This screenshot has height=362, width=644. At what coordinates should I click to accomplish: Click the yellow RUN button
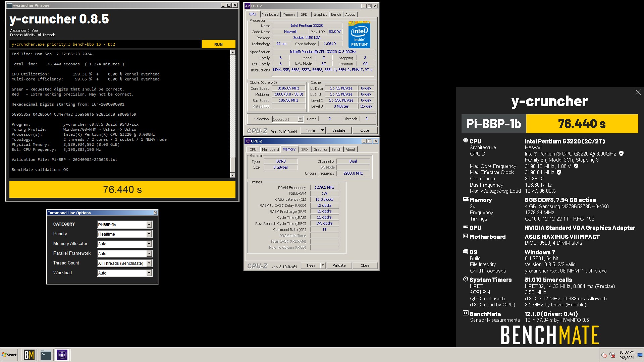tap(218, 44)
